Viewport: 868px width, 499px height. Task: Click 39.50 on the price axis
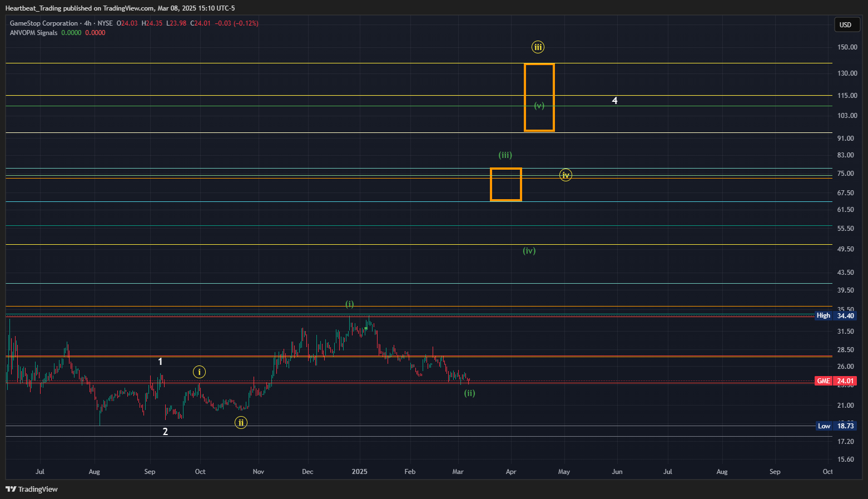pos(846,290)
